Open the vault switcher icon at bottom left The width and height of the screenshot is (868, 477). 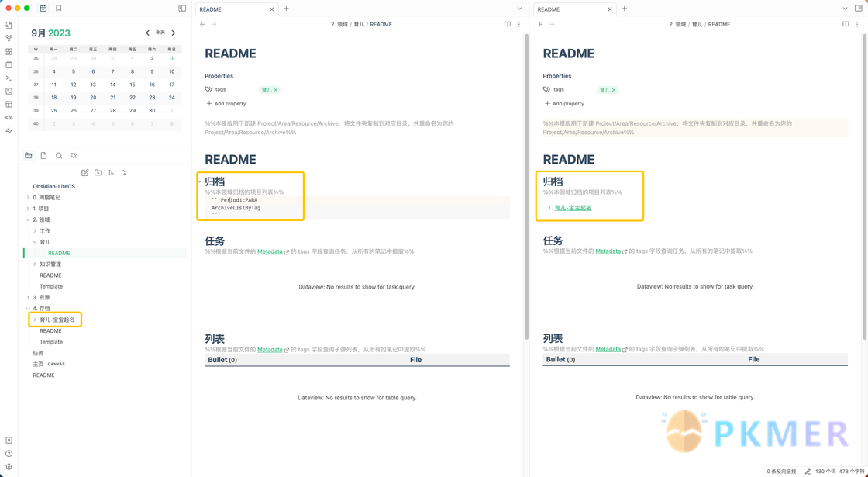tap(9, 441)
